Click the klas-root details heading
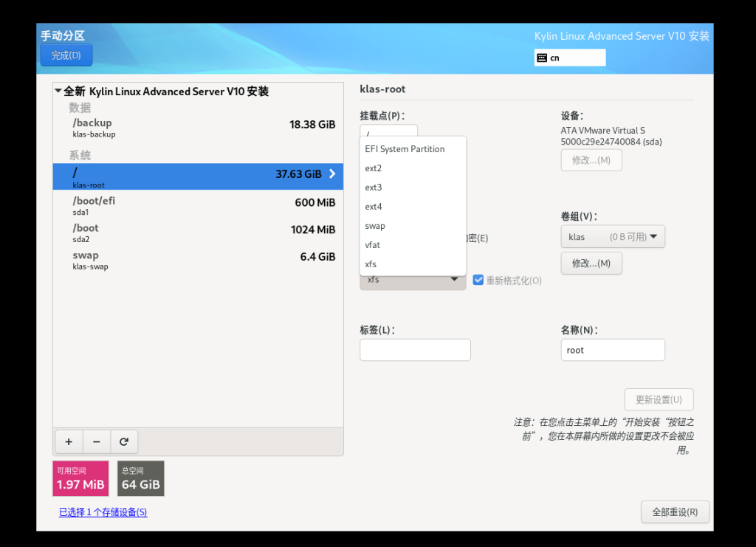This screenshot has width=756, height=547. tap(383, 89)
